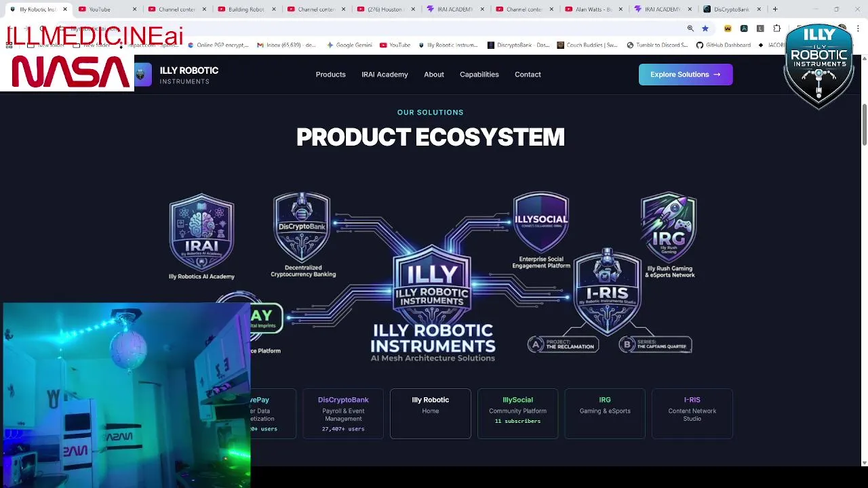Click the PRODUCT ECOSYSTEM heading
This screenshot has height=488, width=868.
[431, 138]
